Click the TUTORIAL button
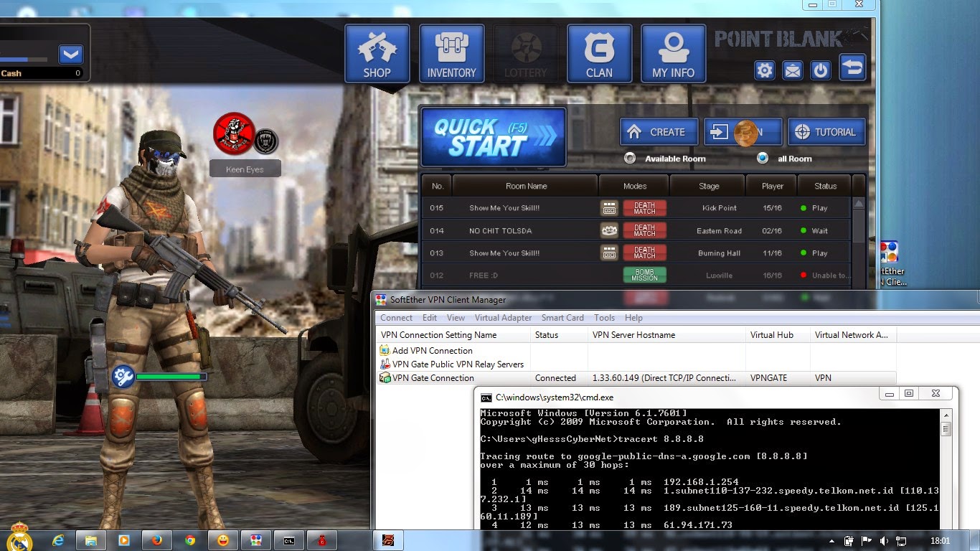980x551 pixels. point(826,132)
